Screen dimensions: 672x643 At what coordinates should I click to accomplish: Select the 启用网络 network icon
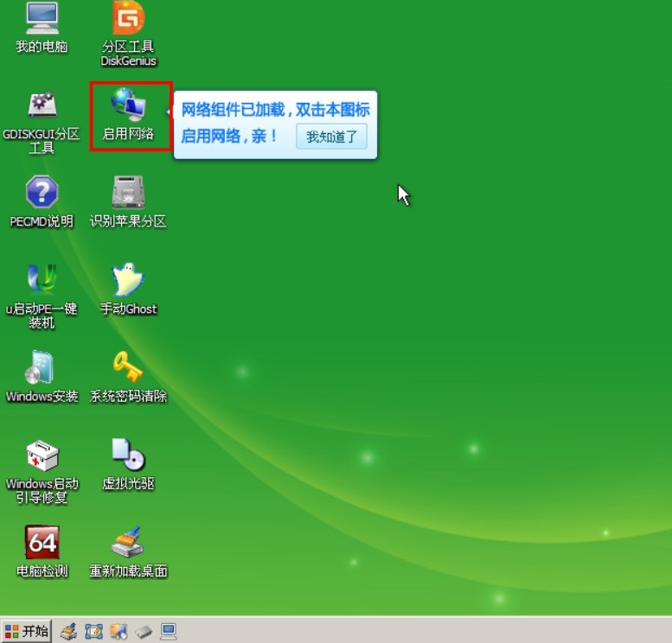click(129, 106)
